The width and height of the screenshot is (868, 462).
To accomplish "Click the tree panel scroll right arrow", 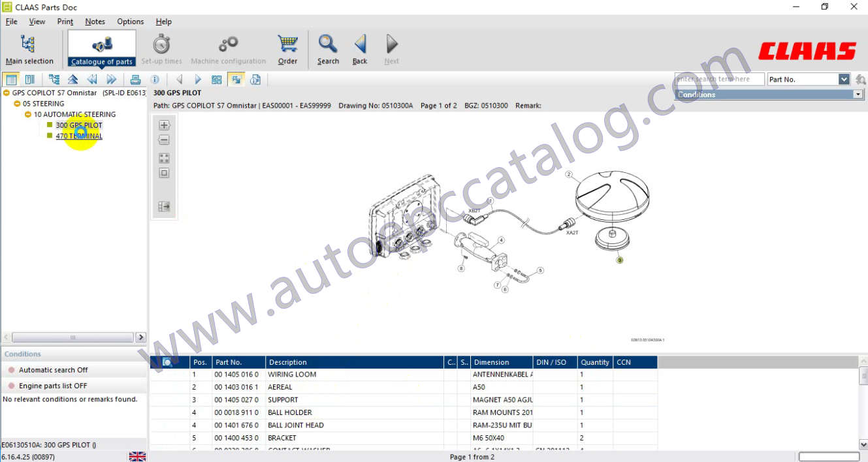I will pos(140,337).
